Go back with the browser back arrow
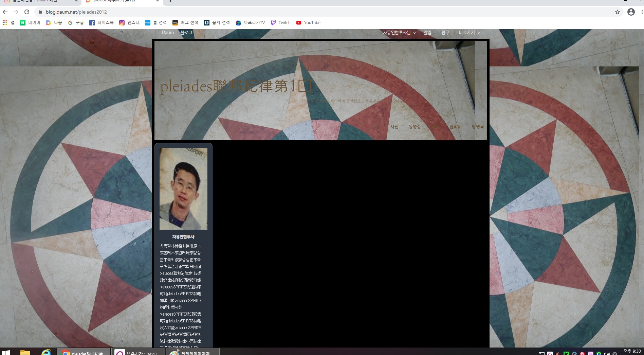Image resolution: width=644 pixels, height=355 pixels. pos(5,12)
